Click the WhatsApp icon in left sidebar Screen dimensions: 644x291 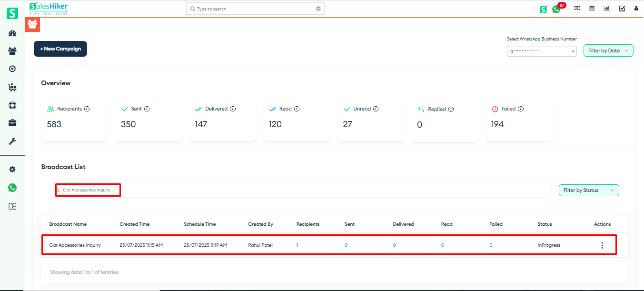(x=12, y=188)
